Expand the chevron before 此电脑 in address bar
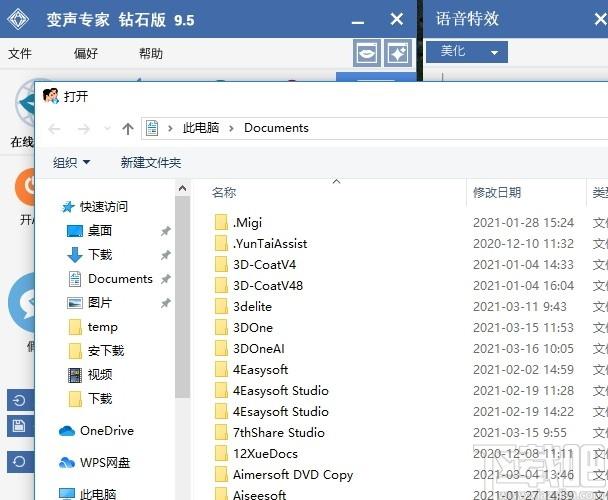 170,128
